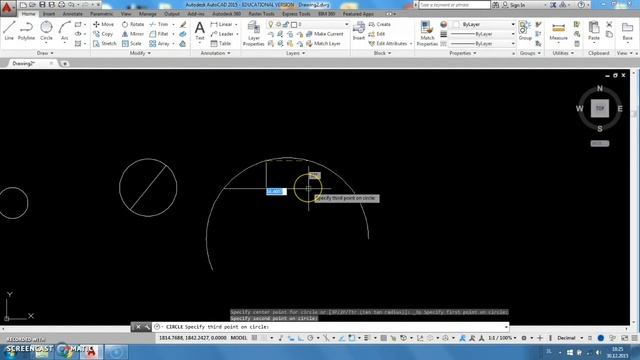
Task: Switch to the View ribbon tab
Action: (126, 14)
